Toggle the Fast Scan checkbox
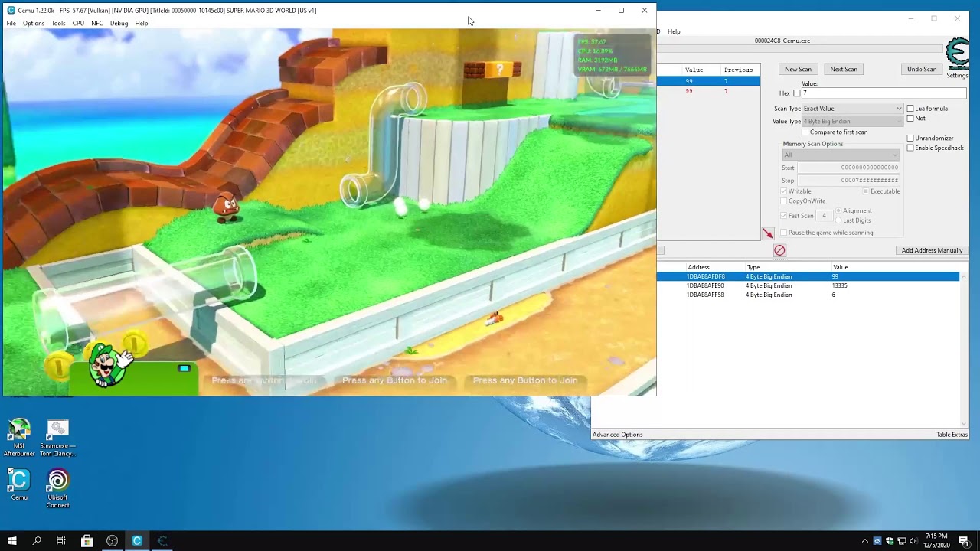980x551 pixels. click(783, 216)
